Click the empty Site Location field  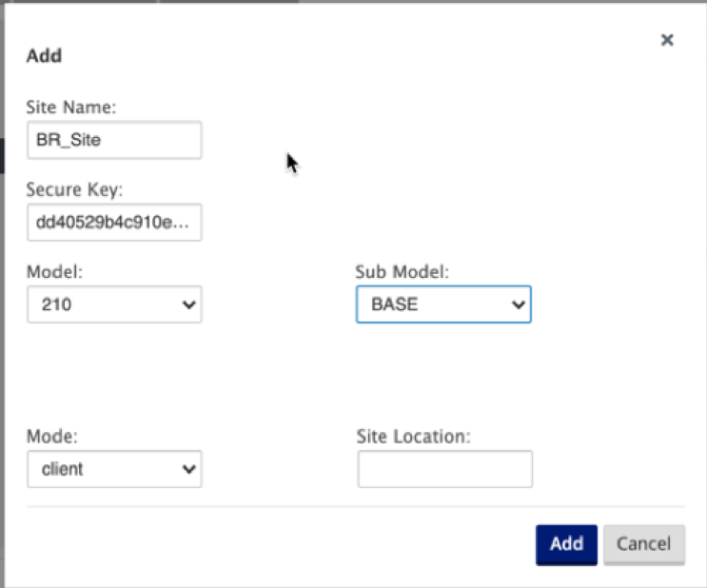tap(445, 469)
